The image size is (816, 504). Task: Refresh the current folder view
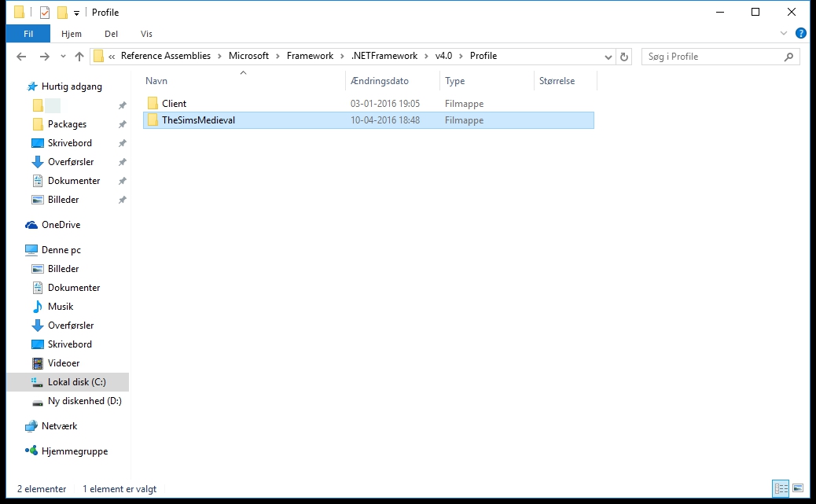(624, 57)
